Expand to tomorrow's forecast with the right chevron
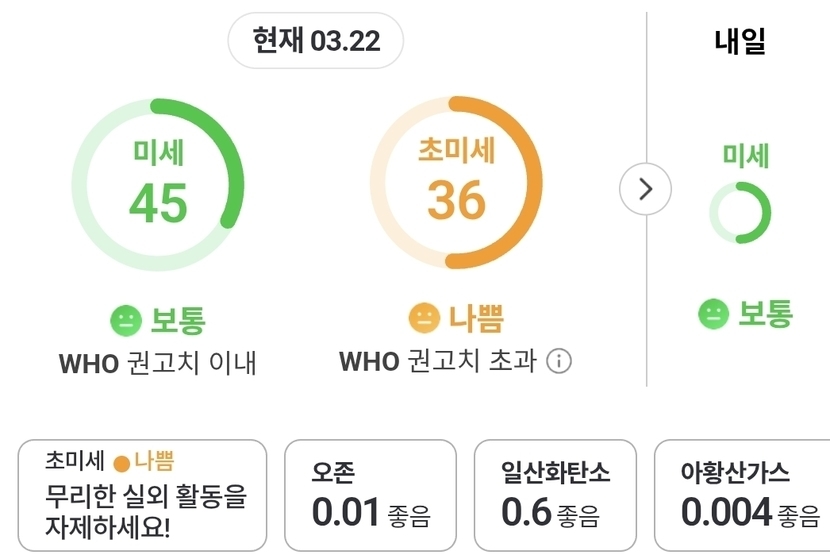The height and width of the screenshot is (555, 830). point(645,188)
